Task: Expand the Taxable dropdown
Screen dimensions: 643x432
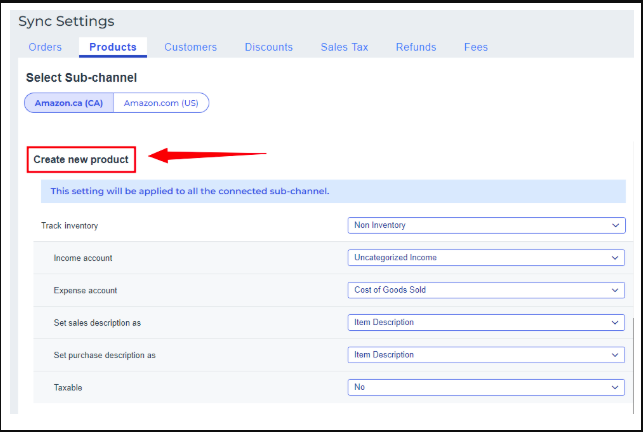Action: [487, 387]
